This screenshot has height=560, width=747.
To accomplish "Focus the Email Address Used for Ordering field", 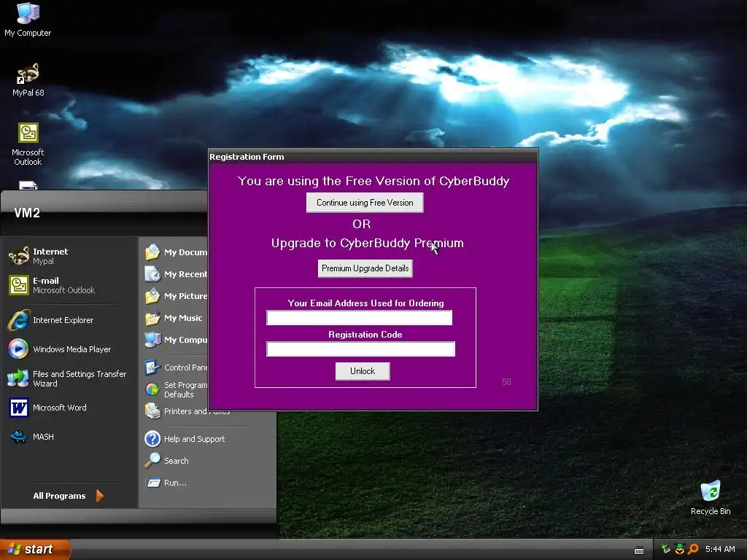I will tap(359, 318).
